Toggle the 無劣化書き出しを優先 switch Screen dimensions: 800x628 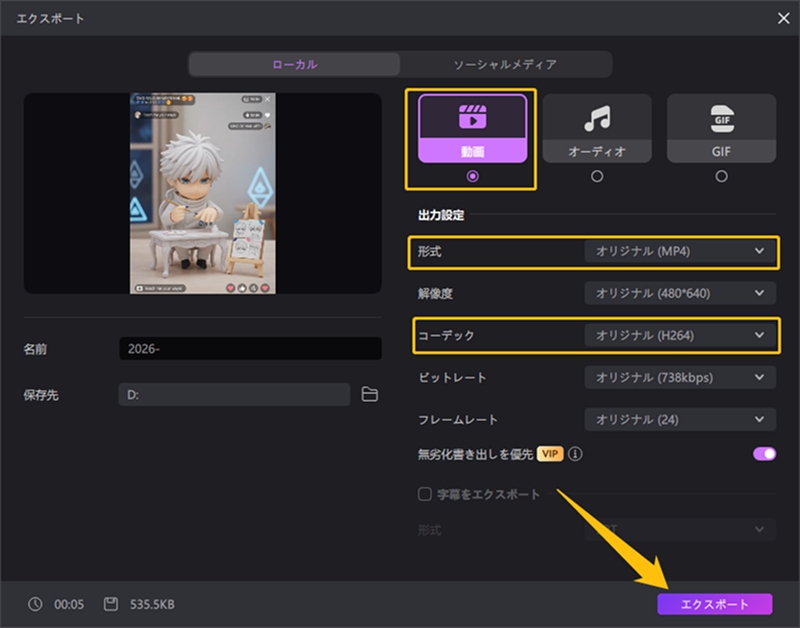click(x=764, y=454)
